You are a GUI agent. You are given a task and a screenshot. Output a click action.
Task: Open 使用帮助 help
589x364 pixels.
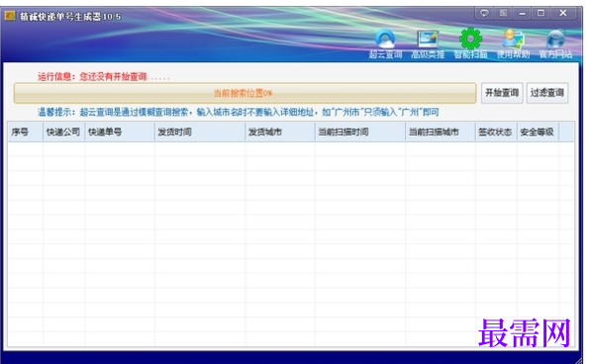[513, 44]
